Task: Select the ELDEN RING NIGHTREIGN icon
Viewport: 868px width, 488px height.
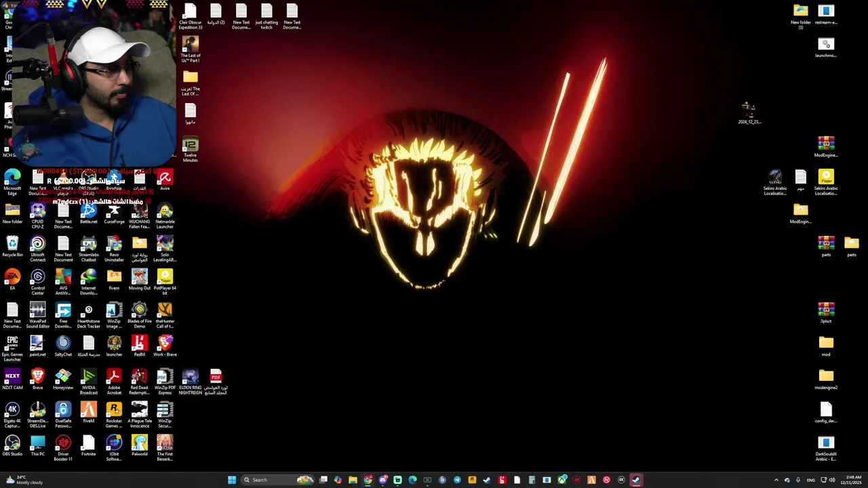Action: [191, 382]
